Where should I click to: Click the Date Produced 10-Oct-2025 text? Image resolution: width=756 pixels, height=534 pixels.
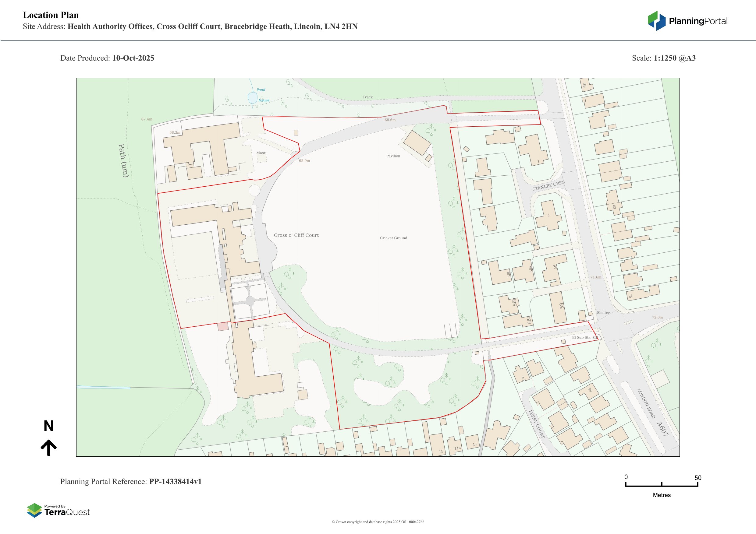(107, 58)
